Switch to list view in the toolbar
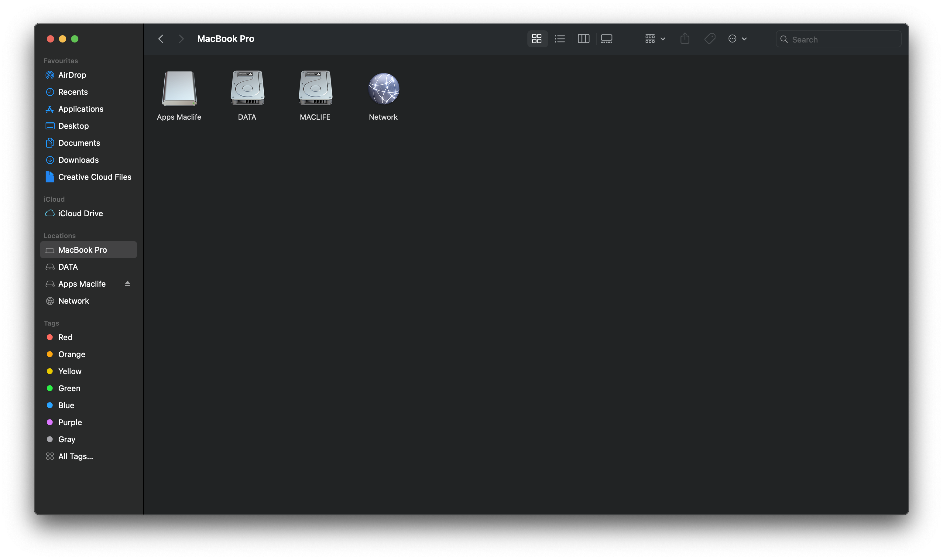 coord(560,39)
